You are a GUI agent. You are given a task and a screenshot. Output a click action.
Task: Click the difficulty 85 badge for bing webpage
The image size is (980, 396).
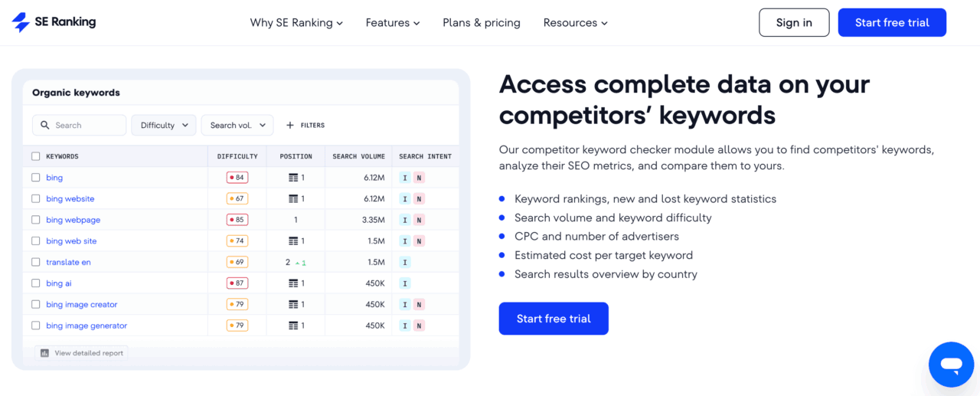click(237, 220)
